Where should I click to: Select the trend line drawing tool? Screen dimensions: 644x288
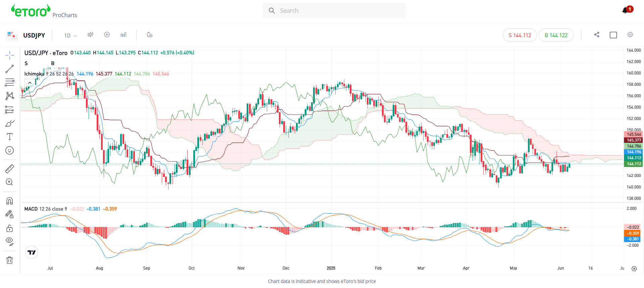click(x=10, y=69)
